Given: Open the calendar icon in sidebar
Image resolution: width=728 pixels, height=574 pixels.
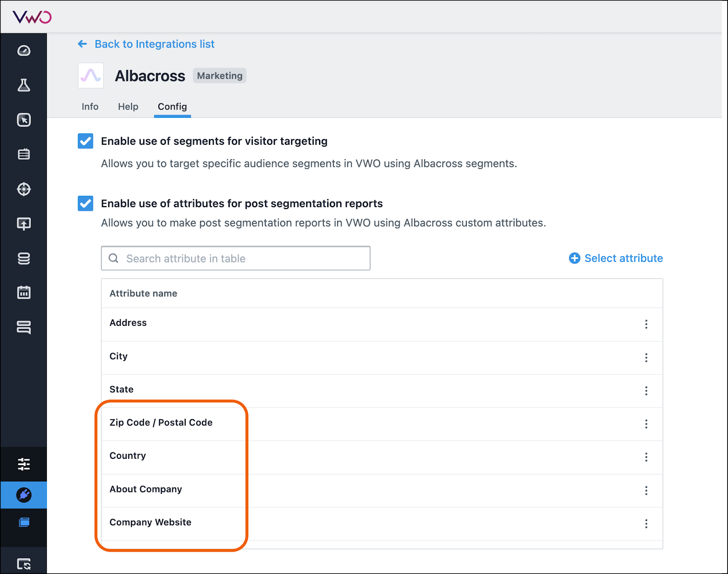Looking at the screenshot, I should [24, 293].
